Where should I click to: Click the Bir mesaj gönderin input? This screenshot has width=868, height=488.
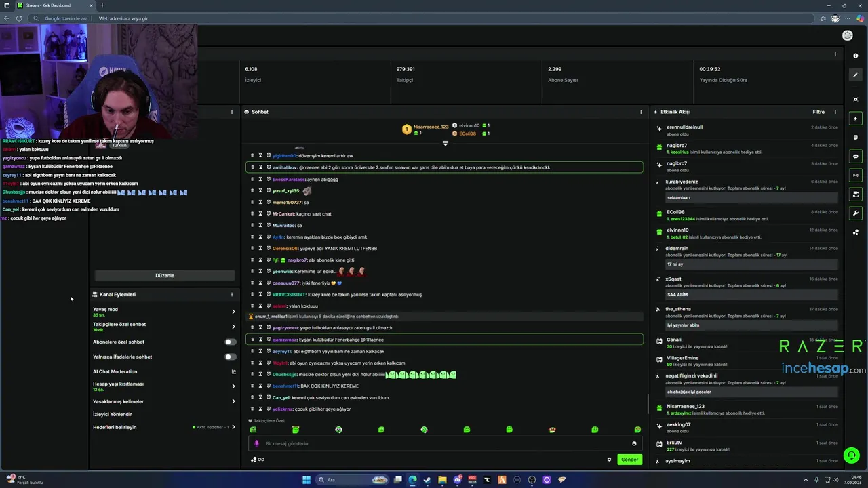(x=446, y=443)
